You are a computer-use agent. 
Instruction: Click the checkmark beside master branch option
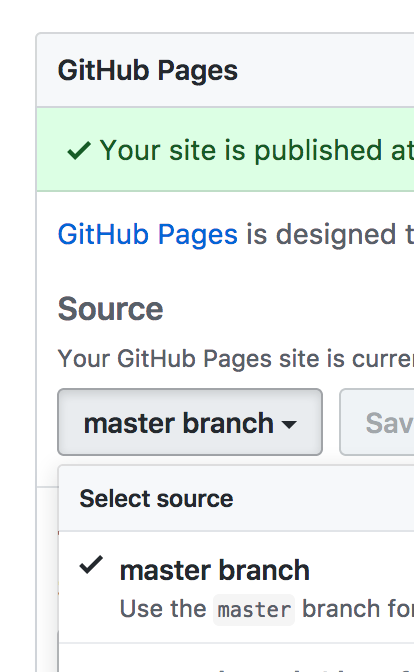[x=91, y=565]
